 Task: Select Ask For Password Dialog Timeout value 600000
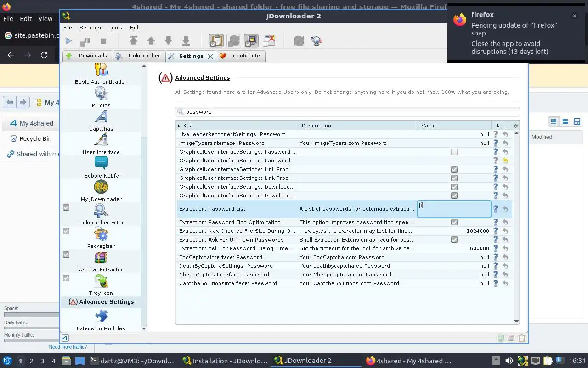pyautogui.click(x=479, y=248)
